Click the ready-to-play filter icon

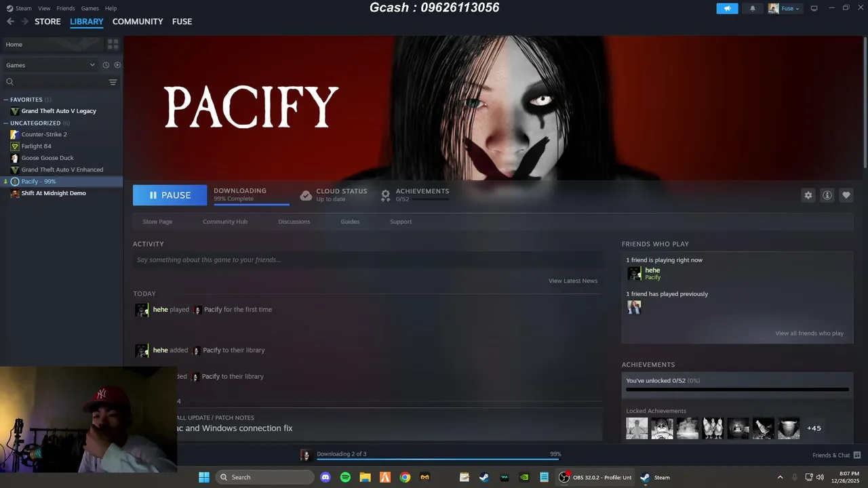117,65
